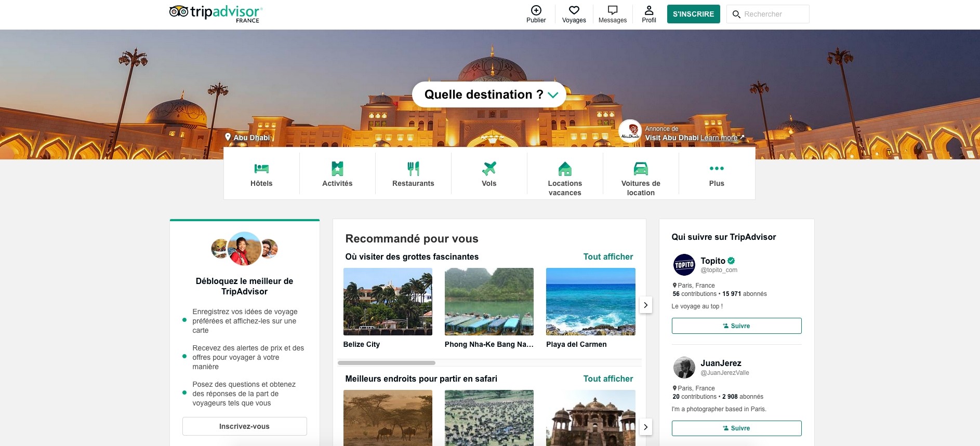Screen dimensions: 980x446
Task: Open the Phong Nha-Ke Bang thumbnail
Action: pos(489,302)
